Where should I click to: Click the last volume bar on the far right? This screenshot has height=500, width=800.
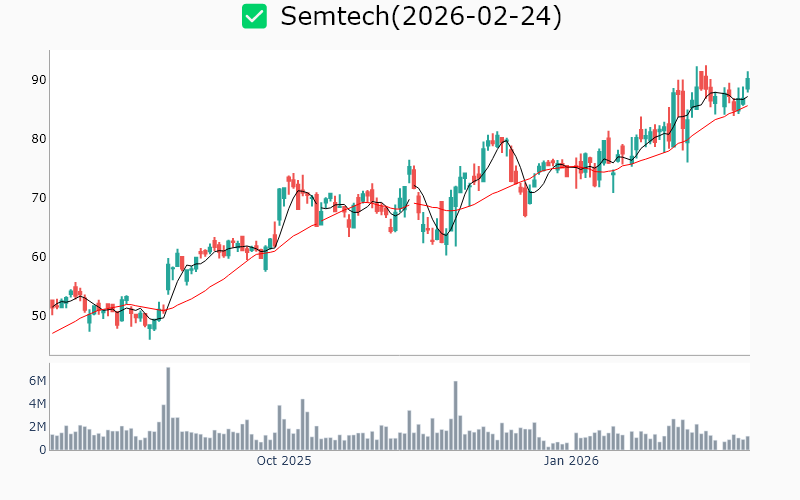pyautogui.click(x=747, y=443)
